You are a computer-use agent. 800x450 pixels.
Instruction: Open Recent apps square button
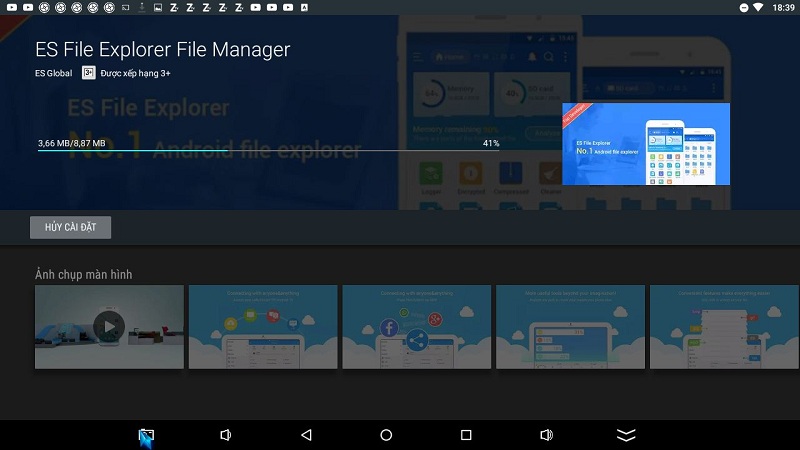466,435
